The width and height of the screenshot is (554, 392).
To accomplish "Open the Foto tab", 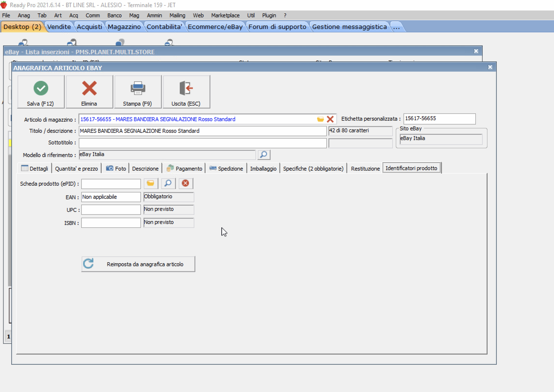I will coord(116,169).
